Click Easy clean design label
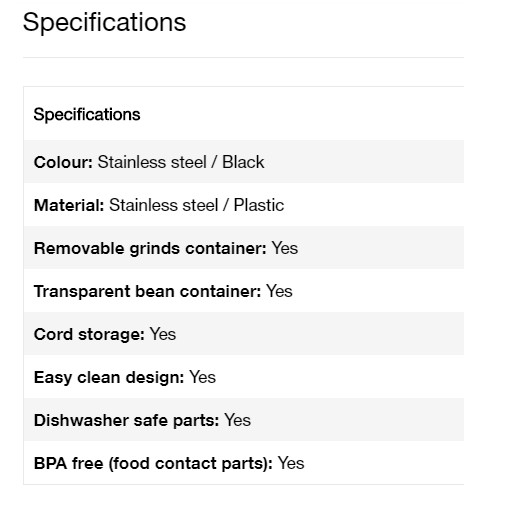 click(109, 377)
